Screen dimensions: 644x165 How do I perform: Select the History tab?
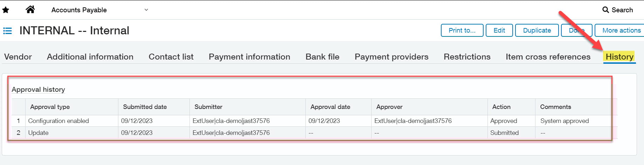[x=619, y=57]
